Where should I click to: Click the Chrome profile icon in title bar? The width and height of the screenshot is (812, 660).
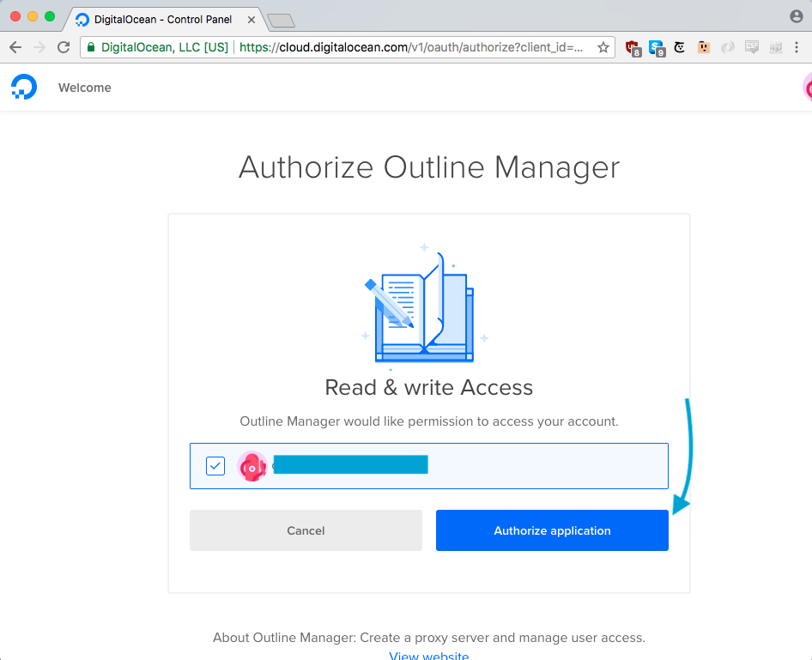click(x=796, y=16)
